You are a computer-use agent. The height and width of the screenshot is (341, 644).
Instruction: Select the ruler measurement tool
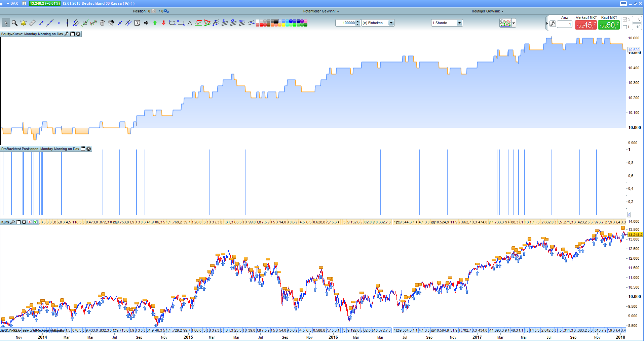coord(32,23)
